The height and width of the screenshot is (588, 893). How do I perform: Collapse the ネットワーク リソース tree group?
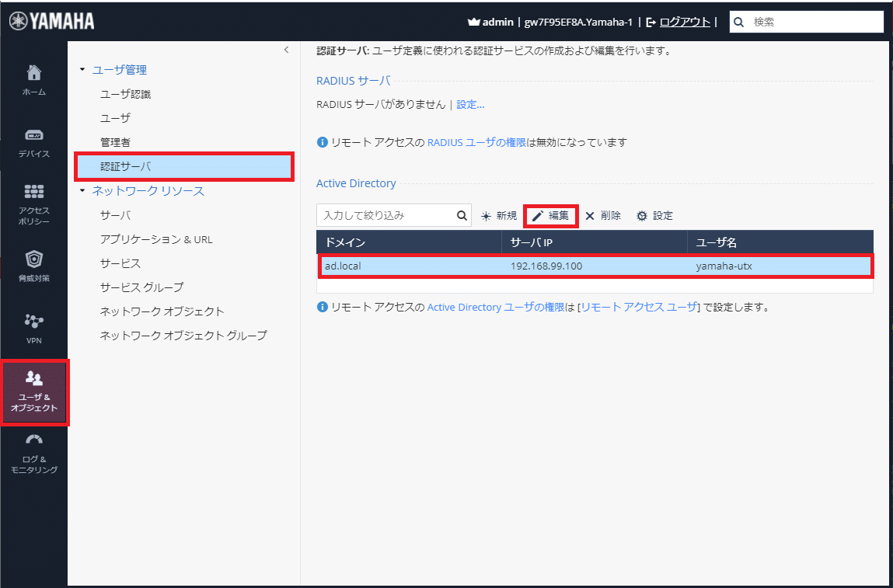[x=82, y=191]
